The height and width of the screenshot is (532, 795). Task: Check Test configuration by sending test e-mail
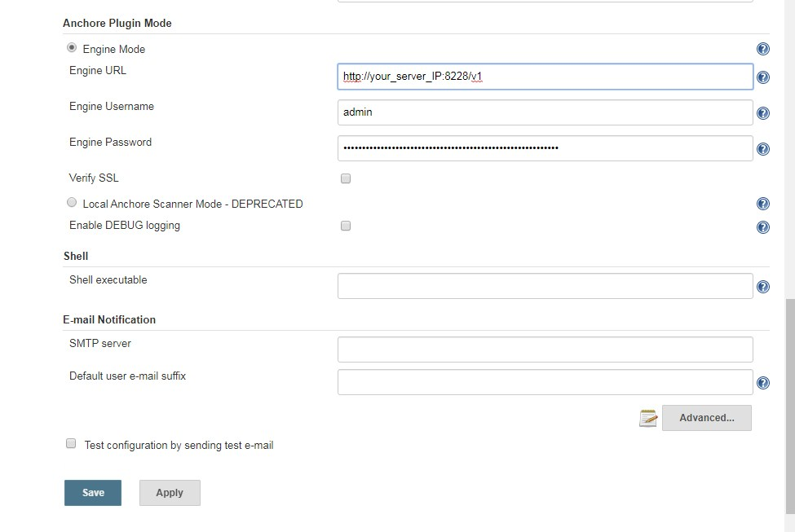pos(71,444)
